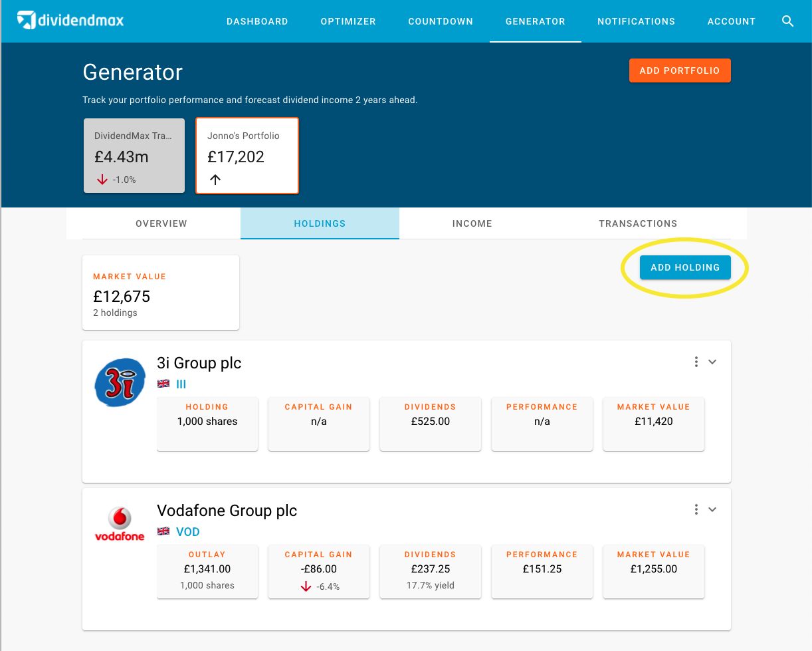
Task: Click Vodafone Dividends £237.25 tile
Action: click(431, 572)
